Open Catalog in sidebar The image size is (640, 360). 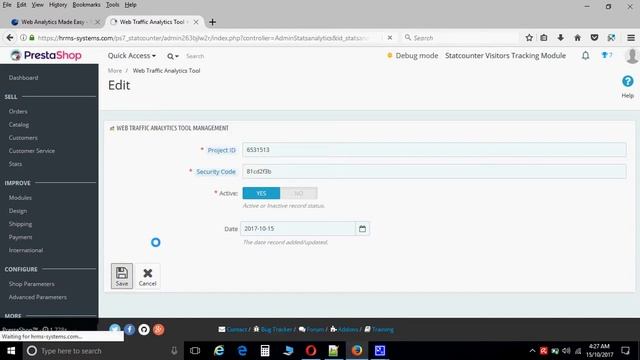pos(19,124)
